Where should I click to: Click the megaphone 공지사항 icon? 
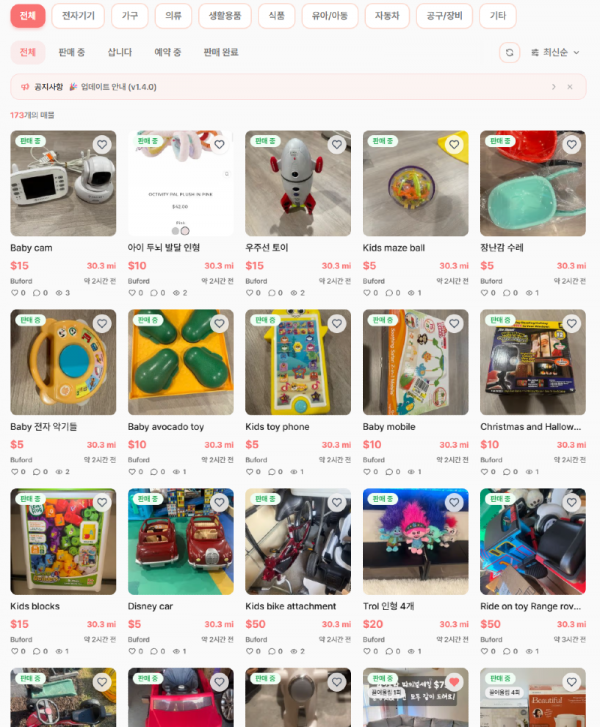[x=25, y=87]
